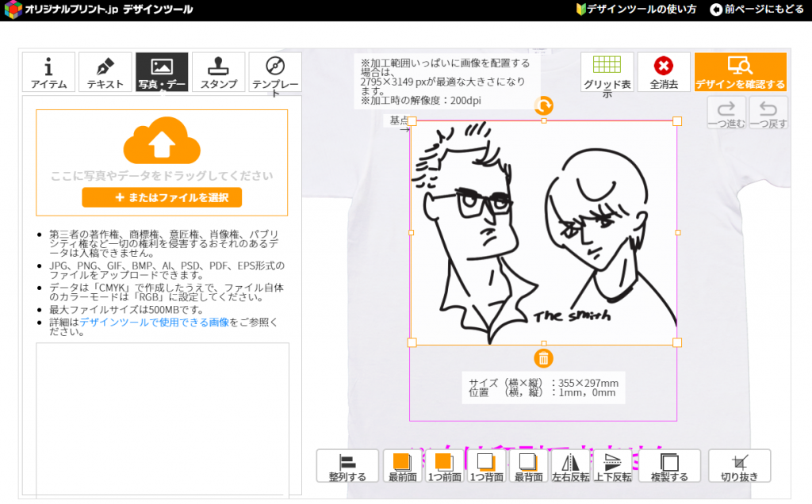Send image to 最背面 back

tap(528, 466)
